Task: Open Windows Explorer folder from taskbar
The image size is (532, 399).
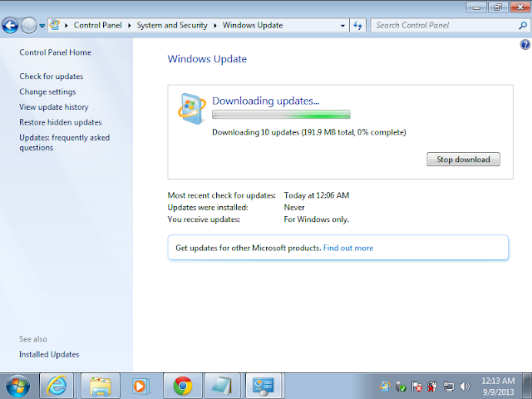Action: point(101,386)
